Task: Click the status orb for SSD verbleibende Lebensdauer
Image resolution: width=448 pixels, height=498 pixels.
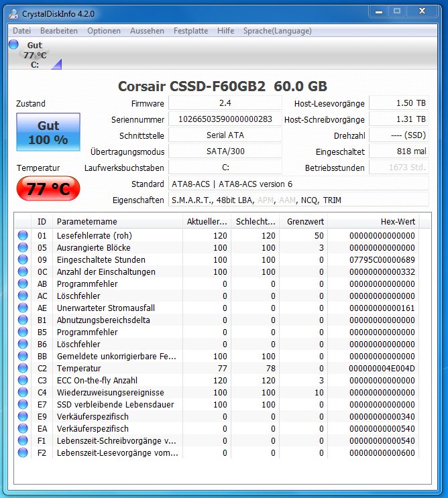Action: pos(23,404)
